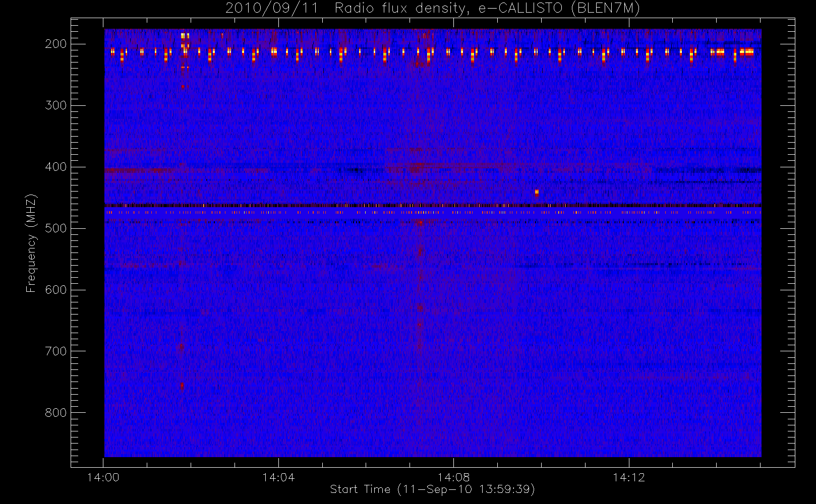Image resolution: width=816 pixels, height=504 pixels.
Task: Click the 400 frequency tick label
Action: [x=55, y=167]
